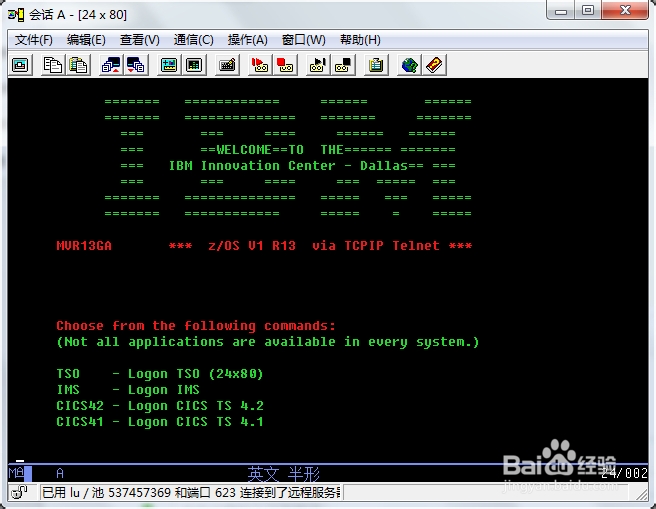Viewport: 656px width, 509px height.
Task: Maximize the 会话 A window
Action: click(x=588, y=10)
